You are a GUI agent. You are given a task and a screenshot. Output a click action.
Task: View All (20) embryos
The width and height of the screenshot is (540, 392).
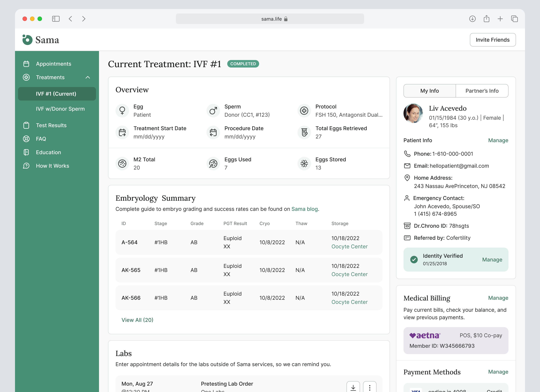137,320
